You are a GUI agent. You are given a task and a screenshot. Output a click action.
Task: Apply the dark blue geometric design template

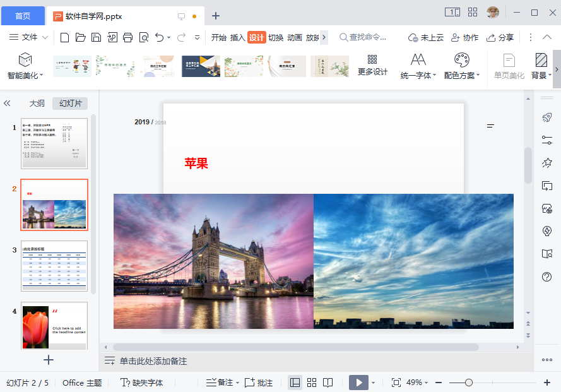coord(201,66)
